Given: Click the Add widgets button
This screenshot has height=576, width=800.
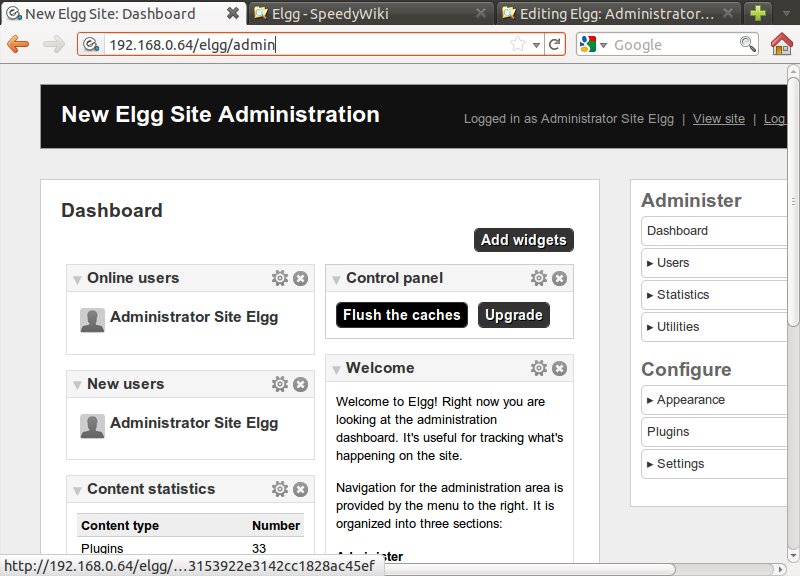Looking at the screenshot, I should [x=524, y=240].
